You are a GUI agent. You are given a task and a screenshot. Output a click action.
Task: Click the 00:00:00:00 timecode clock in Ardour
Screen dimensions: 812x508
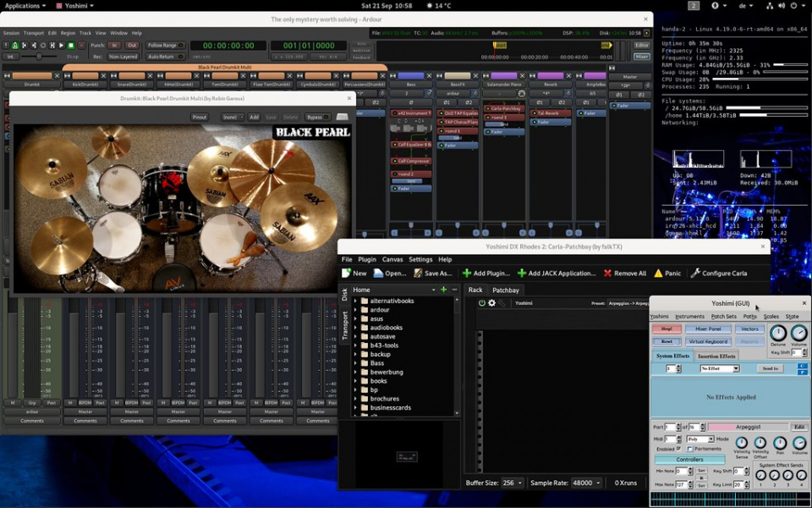tap(228, 46)
